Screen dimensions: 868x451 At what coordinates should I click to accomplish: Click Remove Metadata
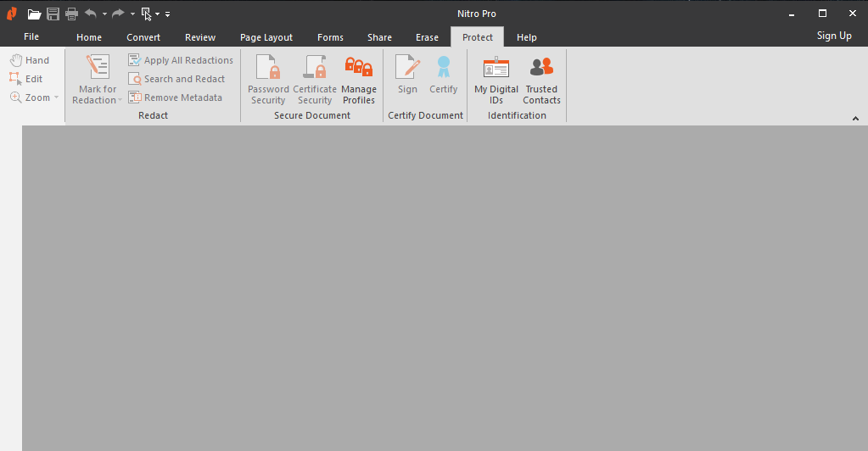[176, 97]
